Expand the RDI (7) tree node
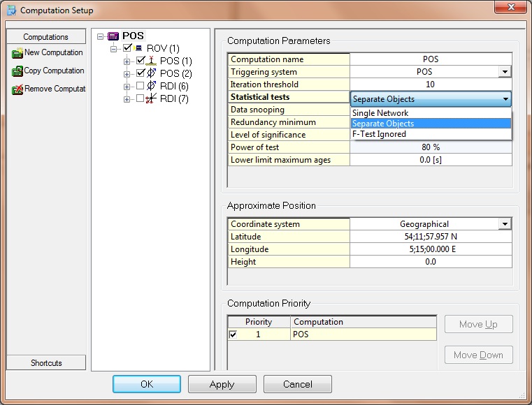This screenshot has width=532, height=405. pyautogui.click(x=127, y=99)
